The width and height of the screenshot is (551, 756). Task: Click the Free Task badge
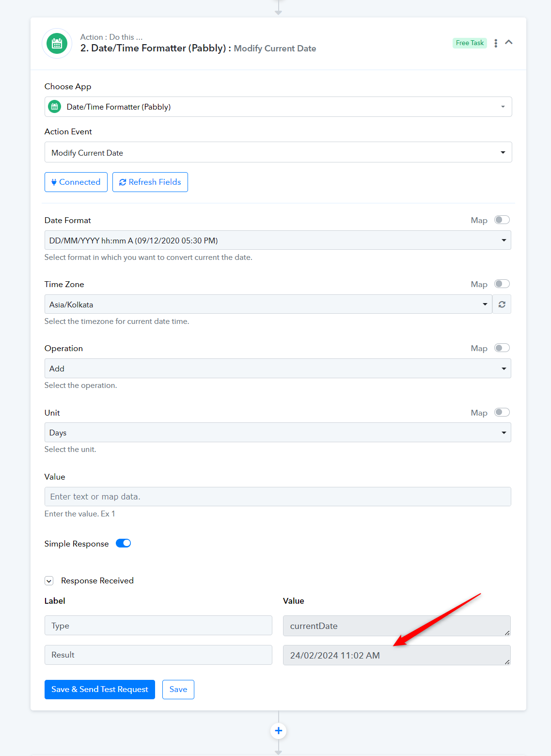click(470, 43)
